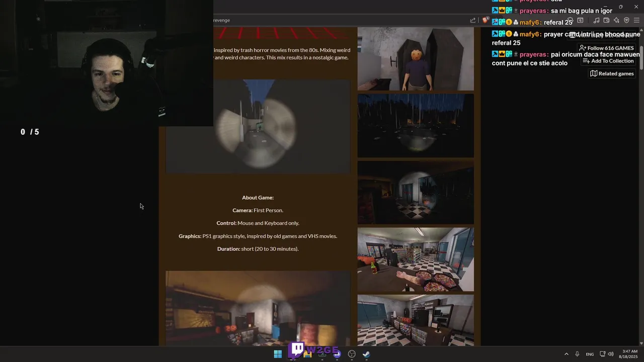Viewport: 644px width, 362px height.
Task: Click the '0 / 5' counter overlay
Action: pos(30,132)
